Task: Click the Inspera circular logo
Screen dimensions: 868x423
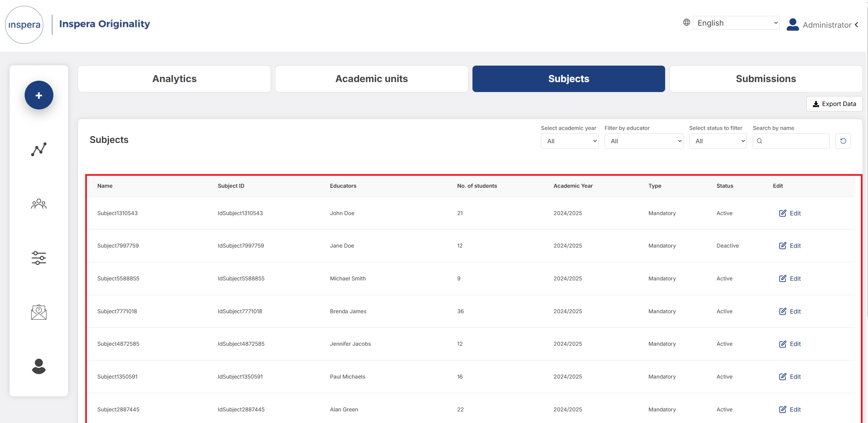Action: [24, 25]
